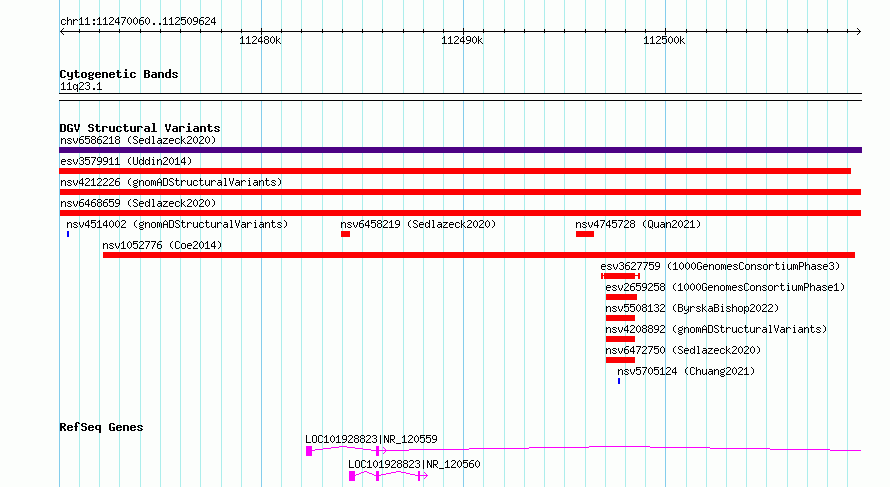Viewport: 890px width, 487px height.
Task: Click the Cytogenetic Bands track title
Action: [x=119, y=74]
